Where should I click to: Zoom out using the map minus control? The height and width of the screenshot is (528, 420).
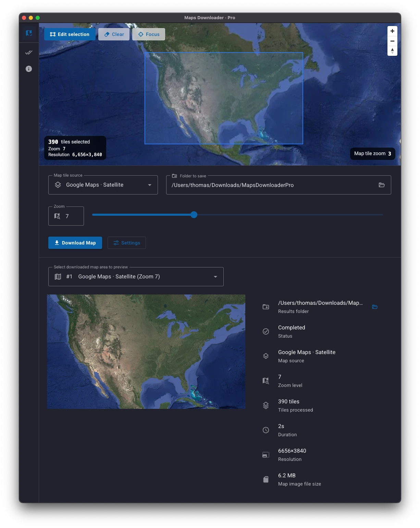coord(392,41)
